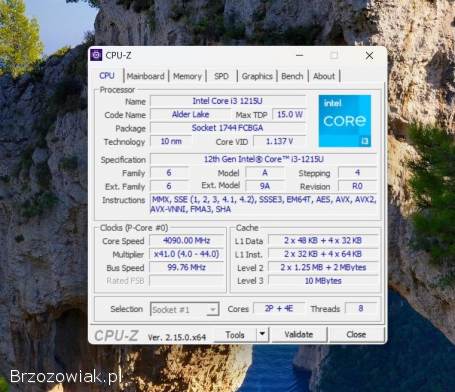Click the Stepping value 4
Screen dimensions: 455x392
(x=357, y=173)
